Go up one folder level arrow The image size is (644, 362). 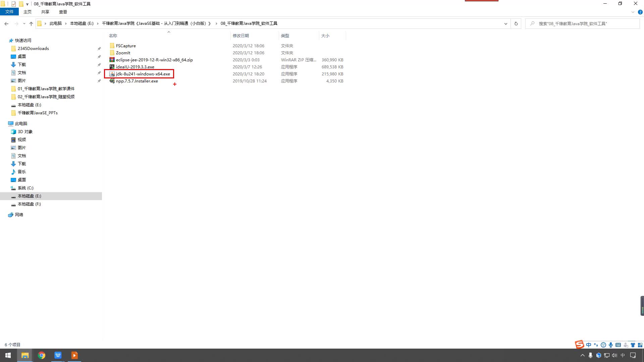pyautogui.click(x=31, y=23)
